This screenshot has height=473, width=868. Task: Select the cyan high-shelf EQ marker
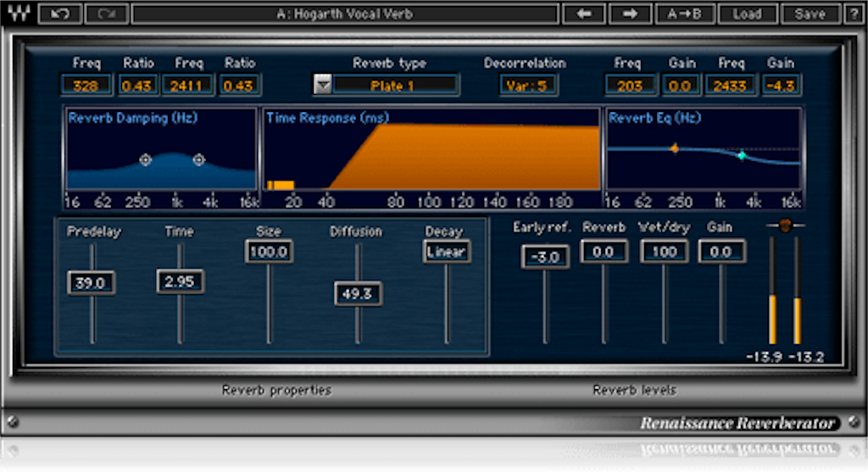point(742,156)
